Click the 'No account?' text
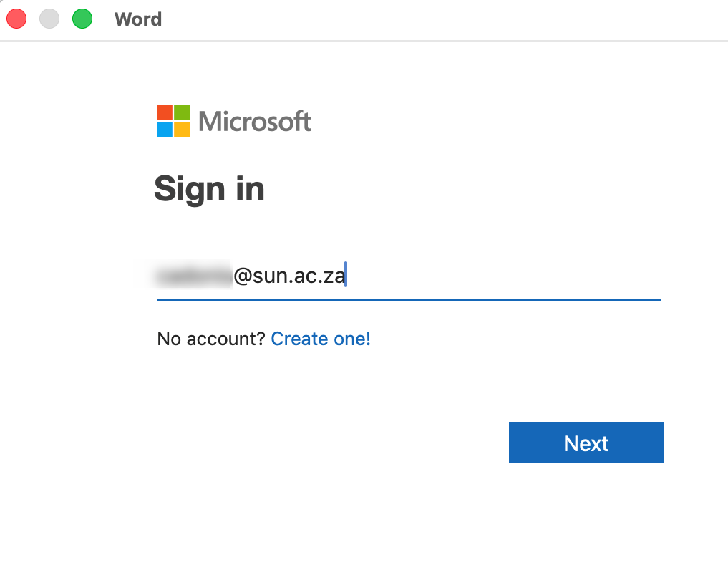 pyautogui.click(x=210, y=339)
